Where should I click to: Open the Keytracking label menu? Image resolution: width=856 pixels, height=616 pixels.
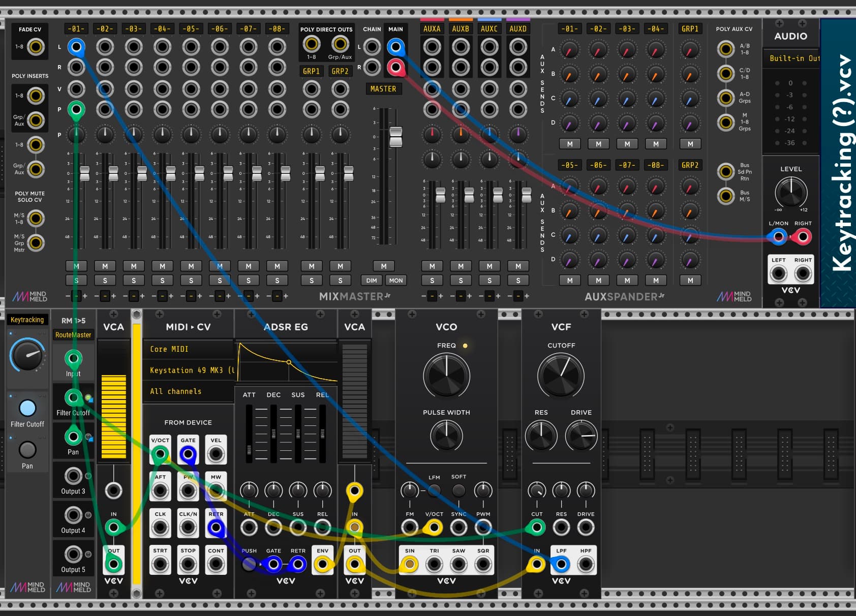[27, 320]
